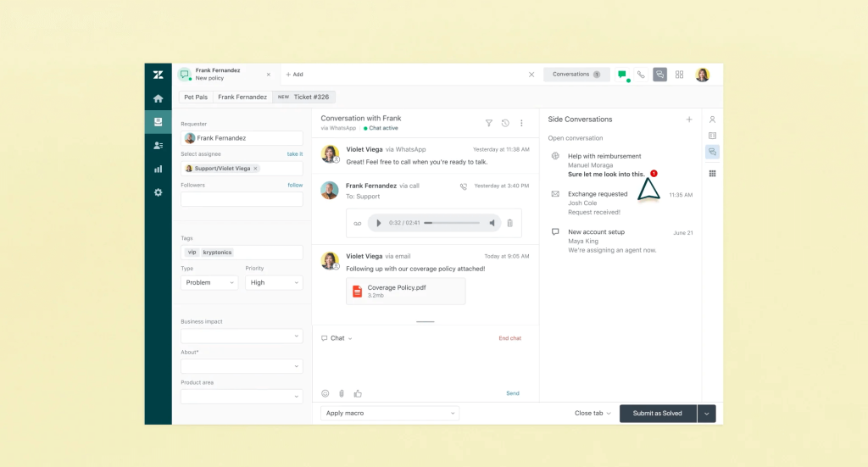Open the Apply macro dropdown
The width and height of the screenshot is (868, 467).
point(389,413)
